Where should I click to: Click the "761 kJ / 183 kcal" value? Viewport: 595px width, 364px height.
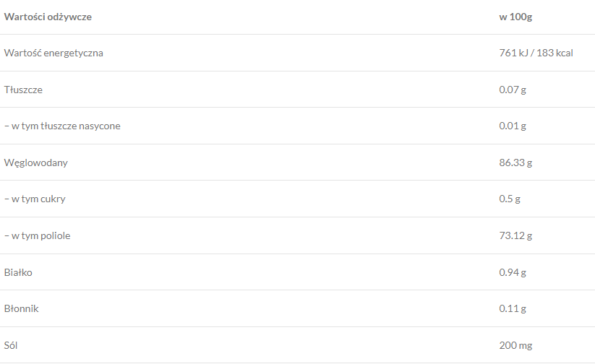tap(536, 53)
